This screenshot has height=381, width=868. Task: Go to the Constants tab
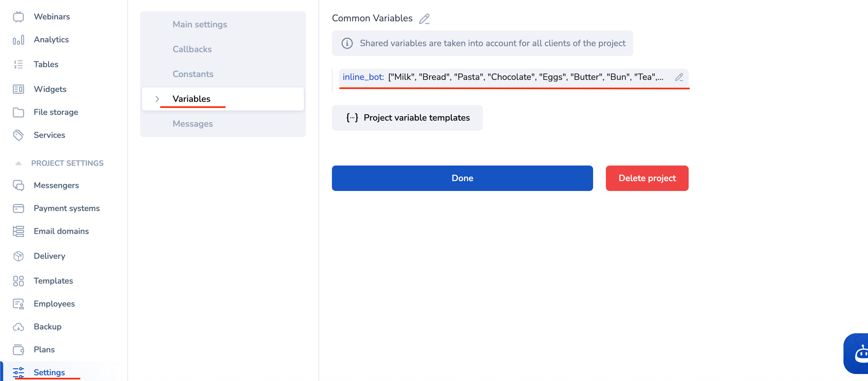tap(193, 74)
